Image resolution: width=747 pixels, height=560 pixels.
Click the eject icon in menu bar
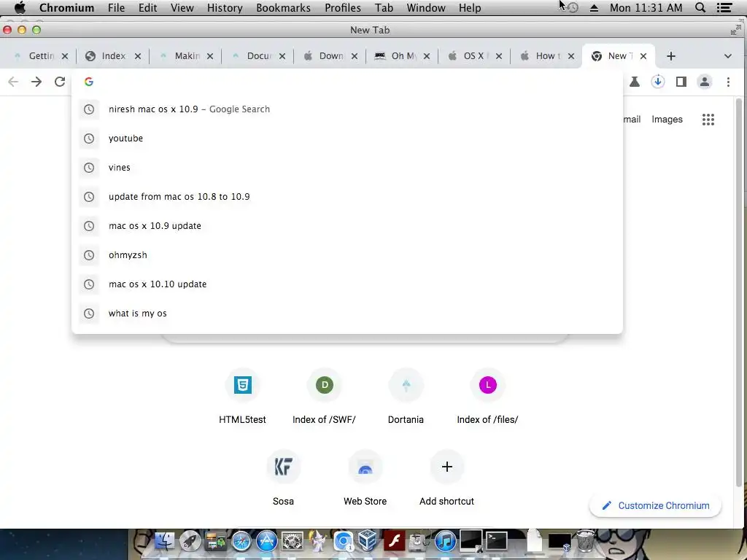coord(594,7)
